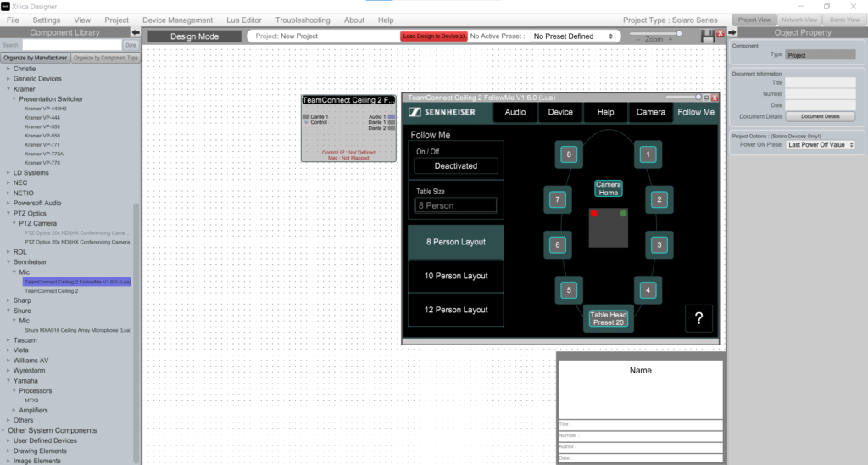This screenshot has height=465, width=868.
Task: Click the Table Head Preset 20 icon
Action: 608,319
